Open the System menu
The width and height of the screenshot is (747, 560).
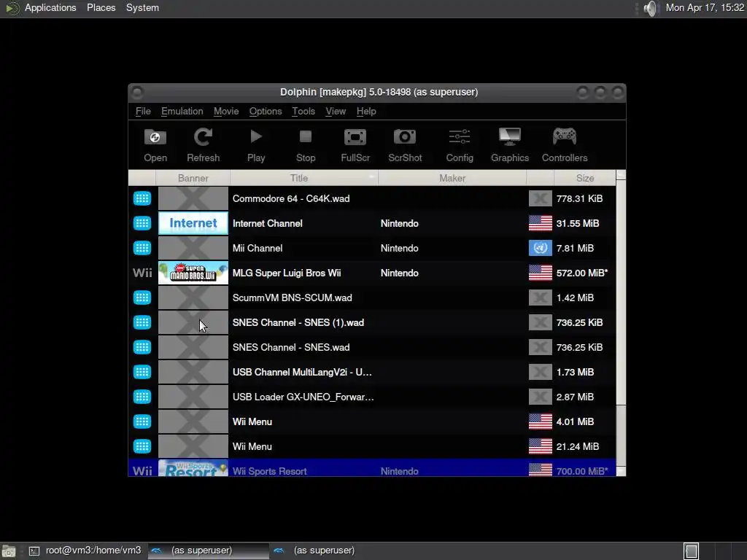(x=142, y=7)
